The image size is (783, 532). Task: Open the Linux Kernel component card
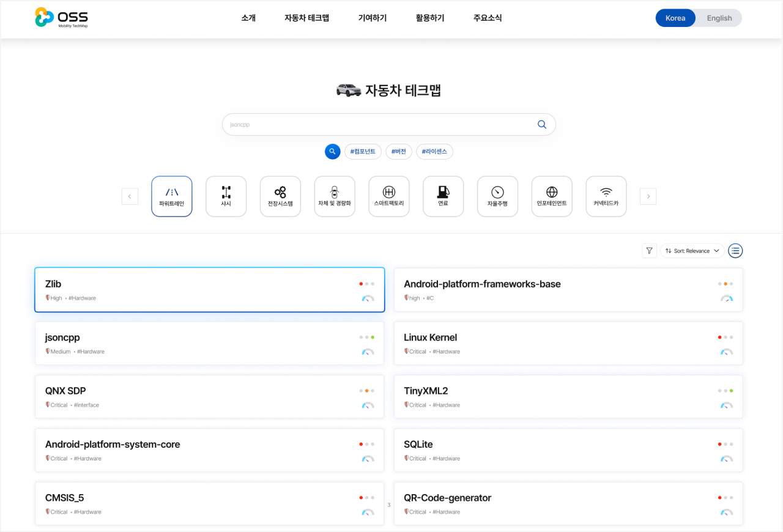pos(568,343)
